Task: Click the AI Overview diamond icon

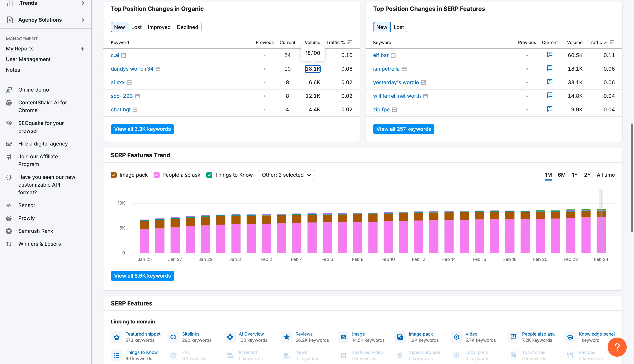Action: point(230,337)
